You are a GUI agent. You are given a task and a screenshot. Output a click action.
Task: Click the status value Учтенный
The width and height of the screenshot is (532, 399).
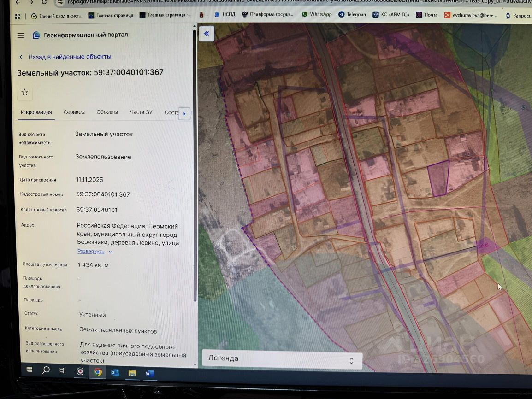(92, 315)
